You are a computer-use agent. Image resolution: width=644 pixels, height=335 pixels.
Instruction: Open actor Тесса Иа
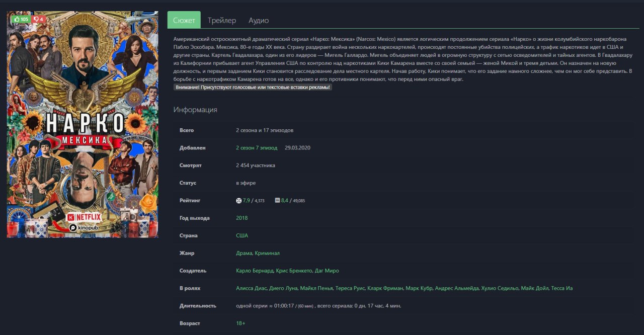[x=562, y=288]
